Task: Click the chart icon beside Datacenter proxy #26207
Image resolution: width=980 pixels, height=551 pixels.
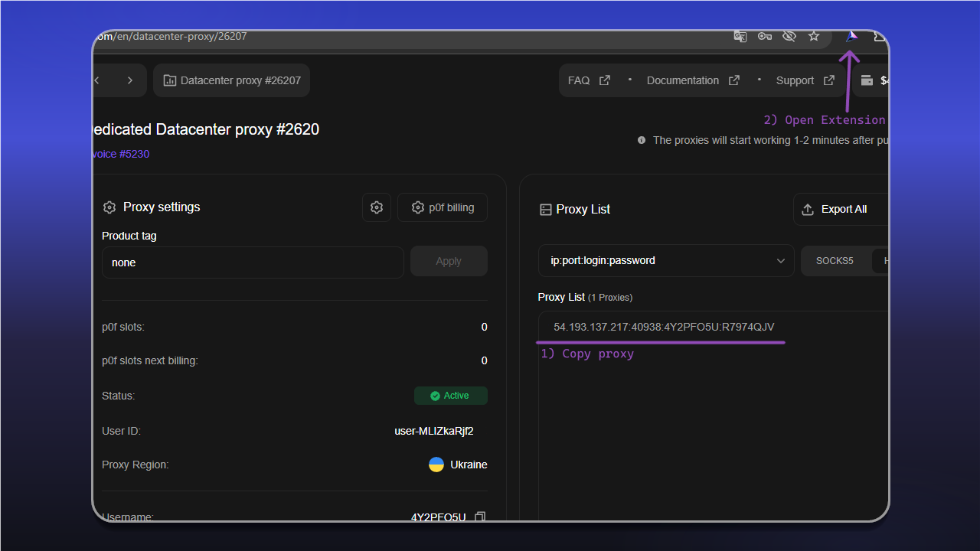Action: [170, 80]
